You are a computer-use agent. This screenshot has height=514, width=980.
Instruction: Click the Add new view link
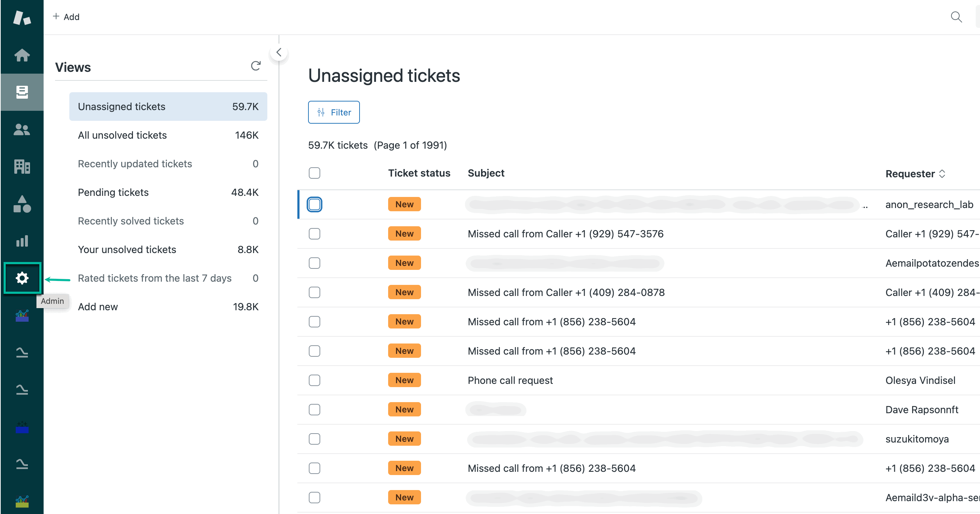pyautogui.click(x=98, y=307)
